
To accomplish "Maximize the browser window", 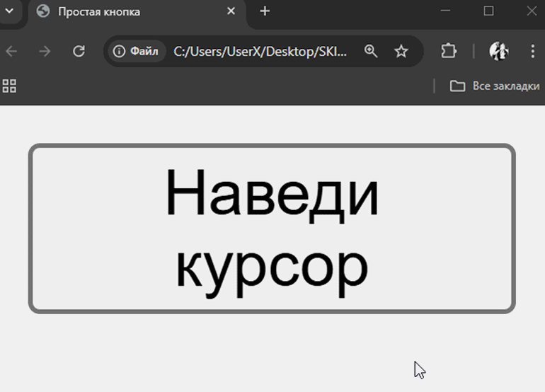I will 488,11.
